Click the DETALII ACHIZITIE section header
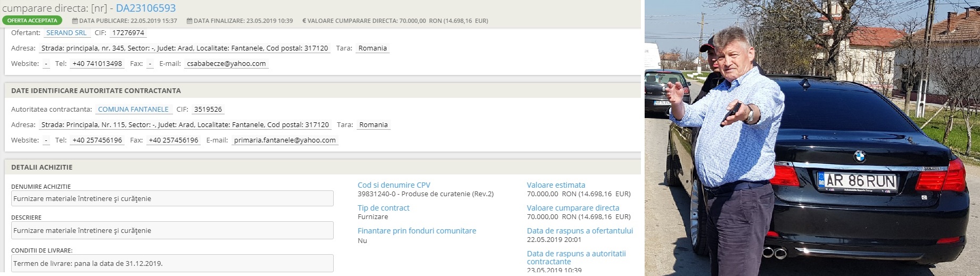The image size is (980, 276). point(42,167)
